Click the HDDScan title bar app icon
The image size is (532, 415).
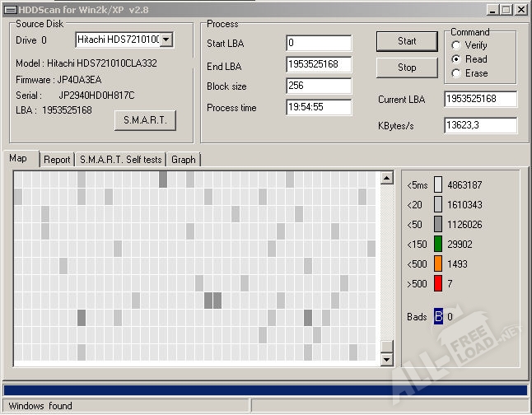pos(7,8)
